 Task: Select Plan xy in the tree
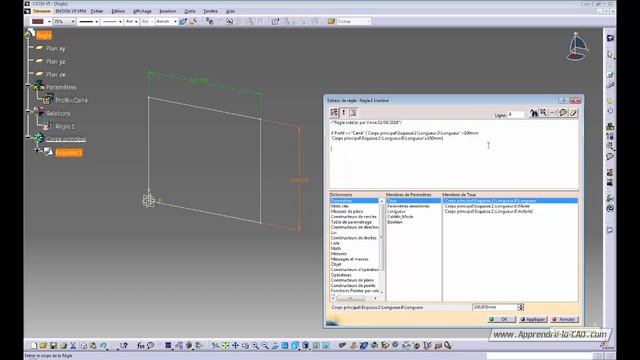pyautogui.click(x=56, y=48)
